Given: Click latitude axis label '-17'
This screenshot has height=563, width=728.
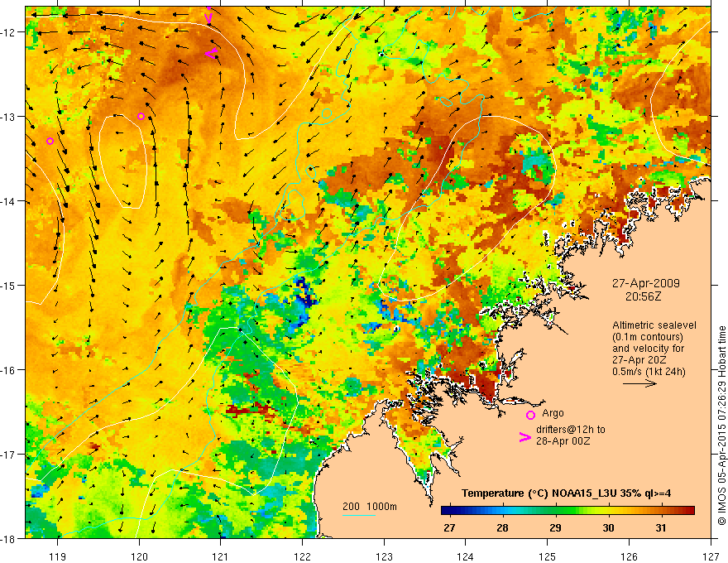Looking at the screenshot, I should tap(8, 455).
